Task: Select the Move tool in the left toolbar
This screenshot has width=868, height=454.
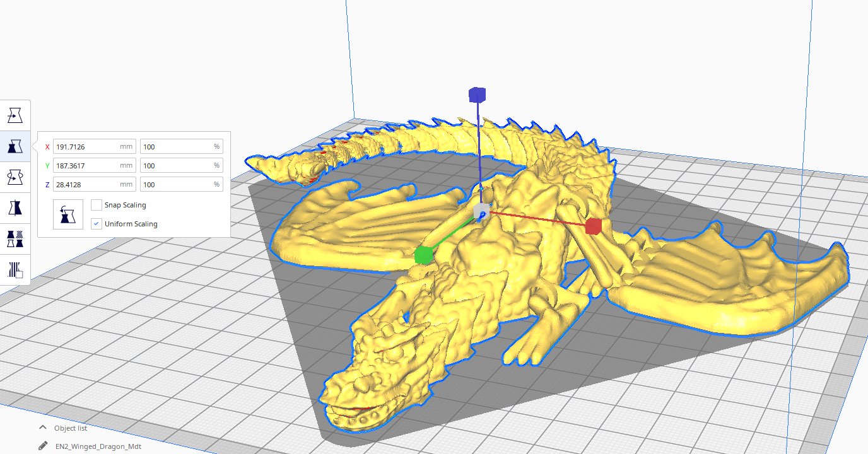Action: [15, 116]
